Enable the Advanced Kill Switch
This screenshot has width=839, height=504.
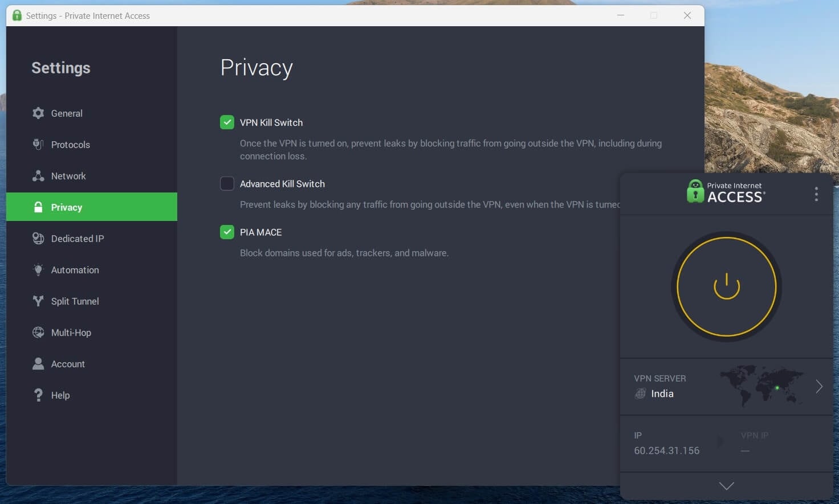click(227, 183)
